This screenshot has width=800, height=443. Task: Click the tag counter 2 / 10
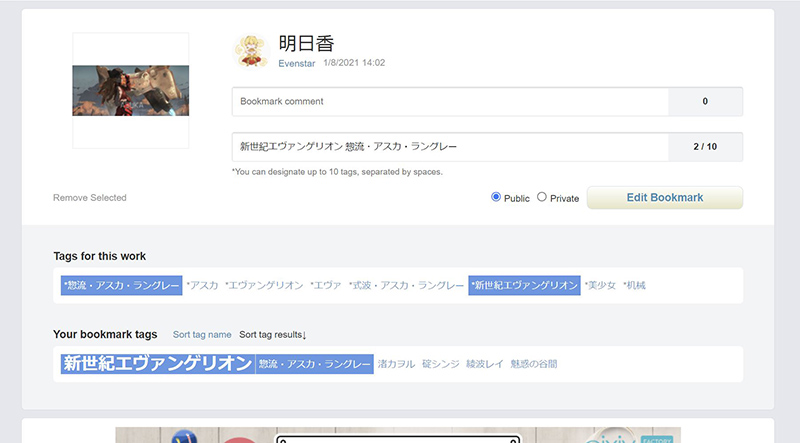pos(705,146)
